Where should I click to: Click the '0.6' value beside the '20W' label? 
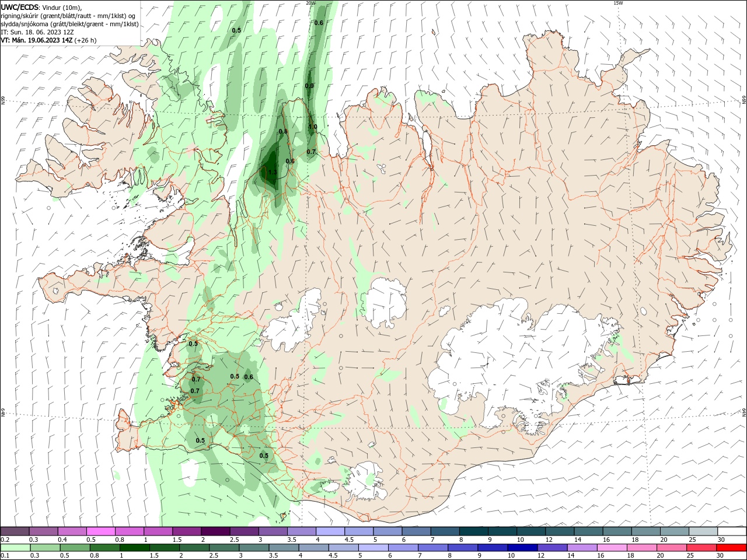319,23
